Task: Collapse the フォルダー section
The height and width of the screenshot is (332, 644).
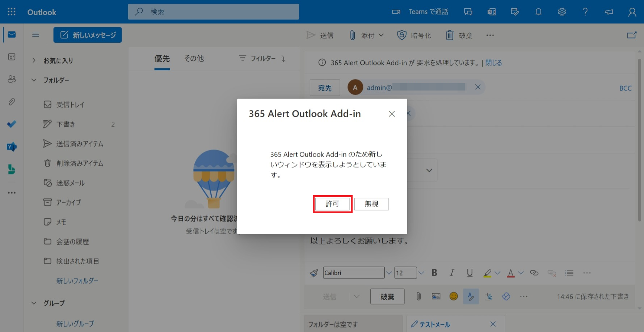Action: click(x=34, y=80)
